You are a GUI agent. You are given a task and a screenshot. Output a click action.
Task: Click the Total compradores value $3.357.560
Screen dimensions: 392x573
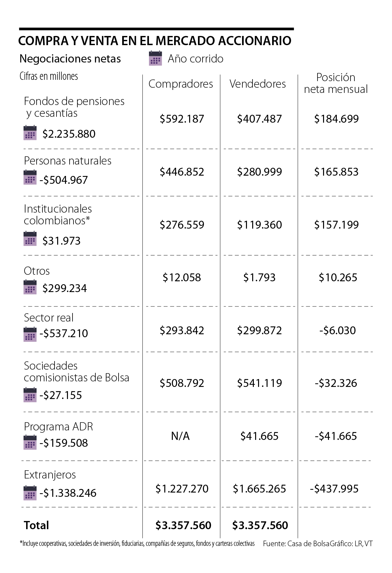183,525
